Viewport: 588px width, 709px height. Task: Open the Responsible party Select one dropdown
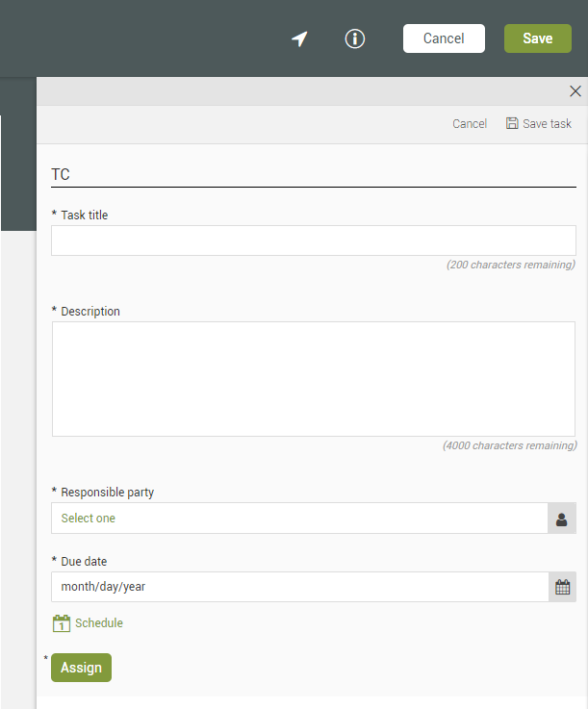click(x=299, y=519)
